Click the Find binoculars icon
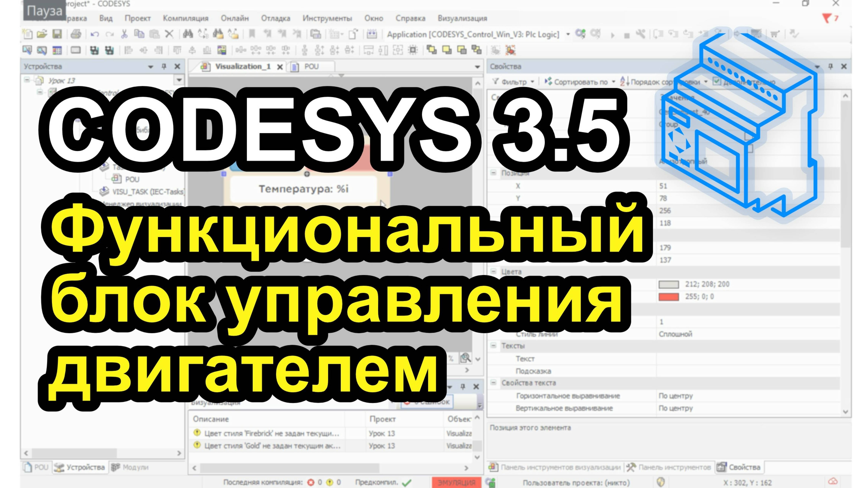Viewport: 868px width, 488px height. point(188,34)
